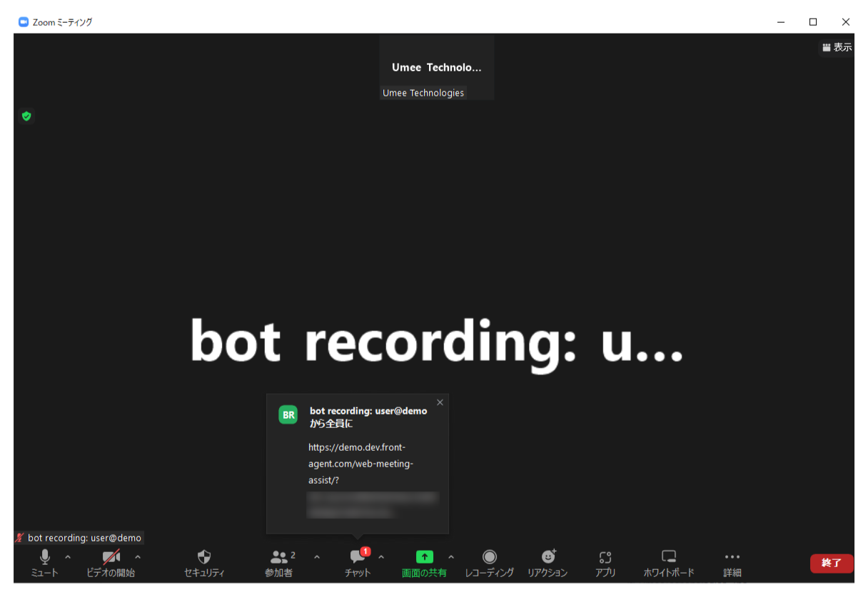868x597 pixels.
Task: Expand the chat options chevron
Action: (381, 557)
